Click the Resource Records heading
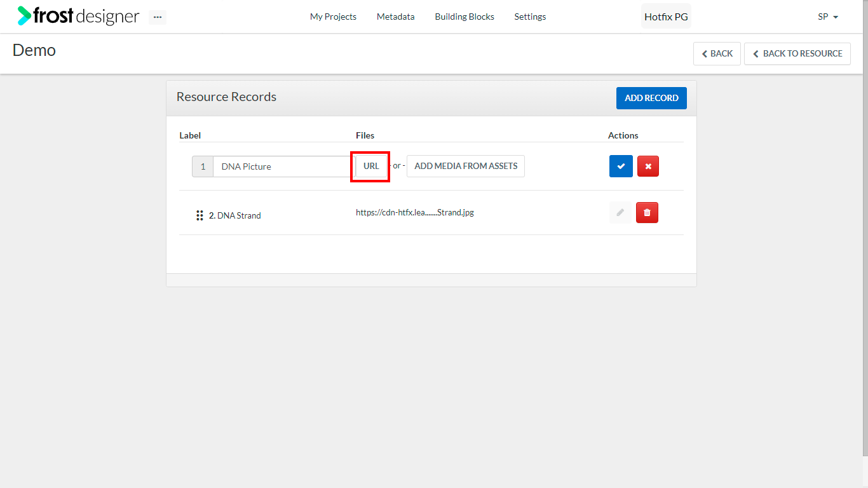The width and height of the screenshot is (868, 488). tap(226, 97)
